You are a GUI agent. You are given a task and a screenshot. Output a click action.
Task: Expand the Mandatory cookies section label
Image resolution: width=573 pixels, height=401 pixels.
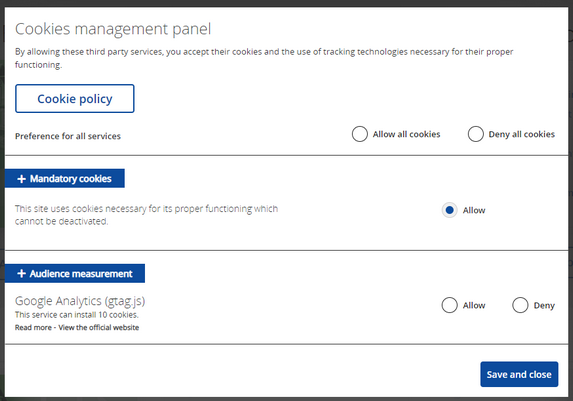(x=71, y=179)
